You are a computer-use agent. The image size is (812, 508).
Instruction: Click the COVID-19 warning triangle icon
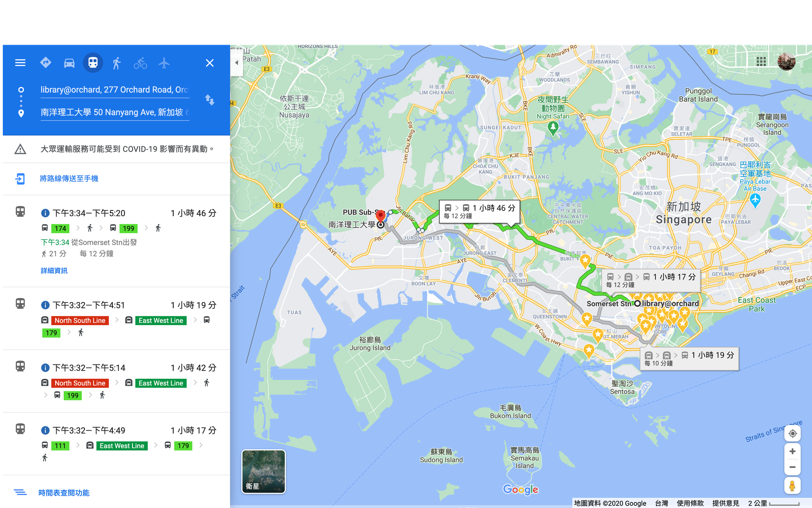[20, 150]
